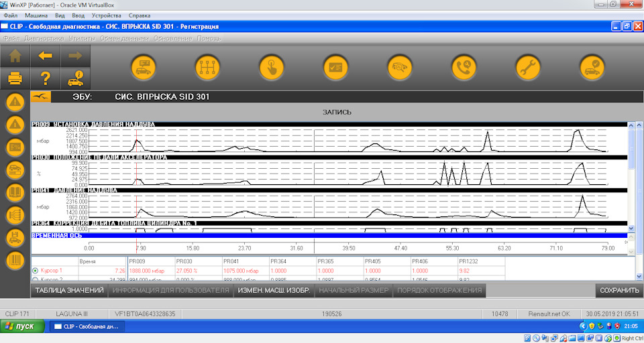
Task: Click the ВРЕМЕННАЯ ОСЬ blue header bar
Action: [329, 236]
